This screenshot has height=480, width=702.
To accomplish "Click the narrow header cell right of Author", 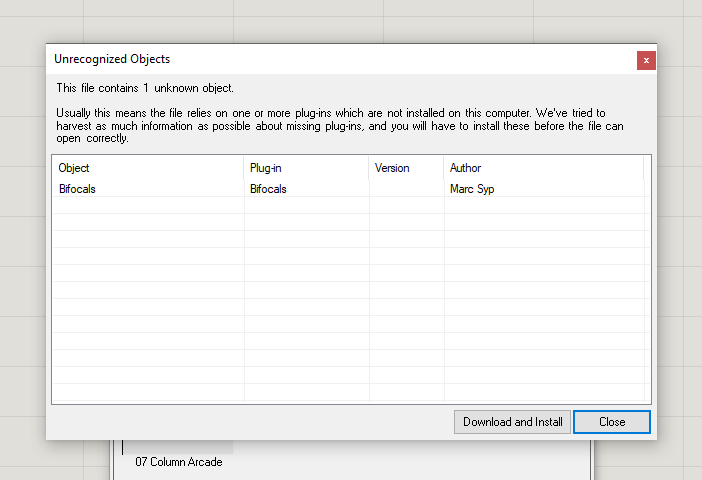I will 647,168.
